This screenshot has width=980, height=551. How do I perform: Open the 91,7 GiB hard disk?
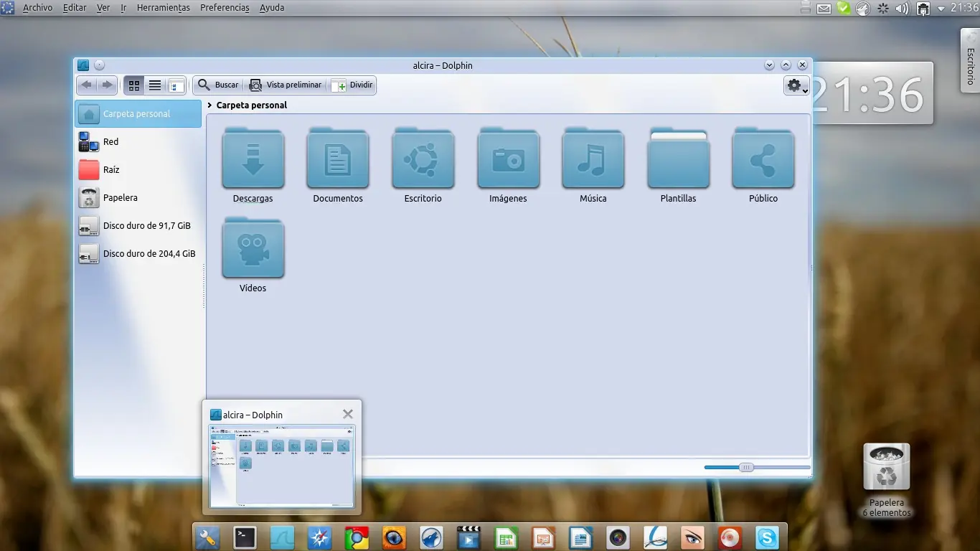point(146,225)
